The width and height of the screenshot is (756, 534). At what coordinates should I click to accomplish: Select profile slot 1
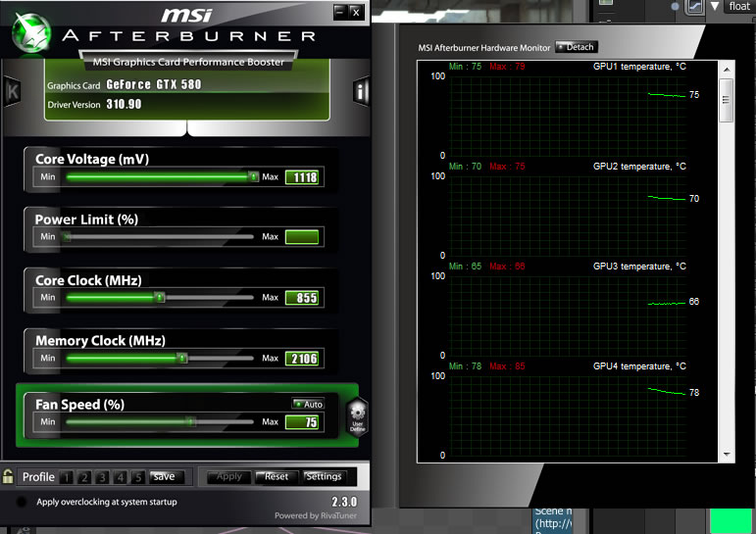[x=67, y=476]
